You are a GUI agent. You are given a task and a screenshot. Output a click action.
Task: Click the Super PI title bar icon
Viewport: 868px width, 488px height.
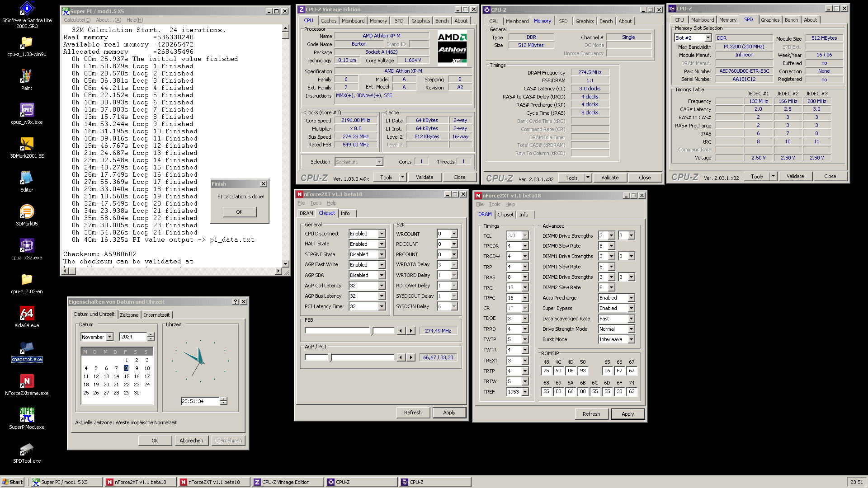pos(66,11)
